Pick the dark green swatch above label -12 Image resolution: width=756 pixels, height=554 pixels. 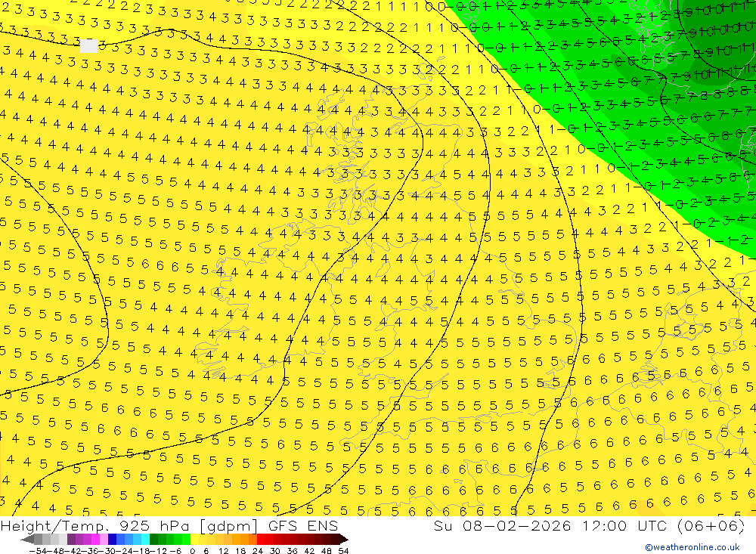pyautogui.click(x=153, y=540)
